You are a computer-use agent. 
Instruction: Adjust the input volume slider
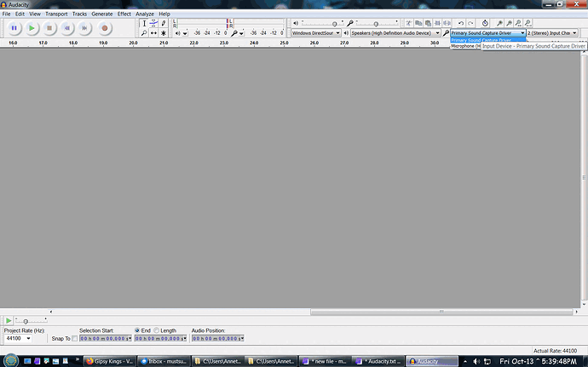click(x=377, y=23)
